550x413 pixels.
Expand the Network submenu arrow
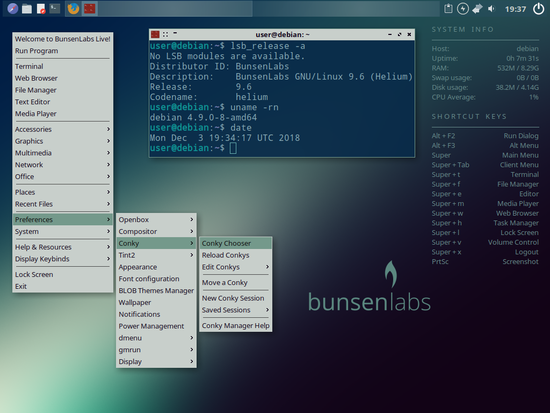(108, 165)
